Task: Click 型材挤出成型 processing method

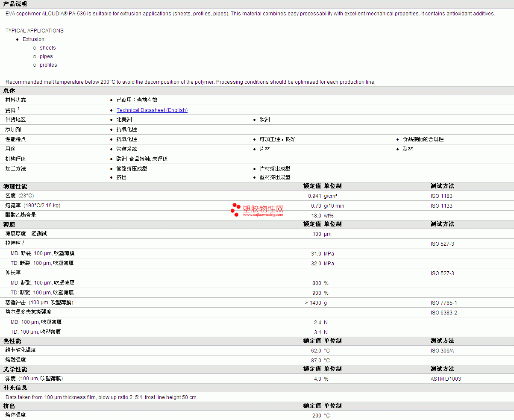Action: (x=275, y=177)
